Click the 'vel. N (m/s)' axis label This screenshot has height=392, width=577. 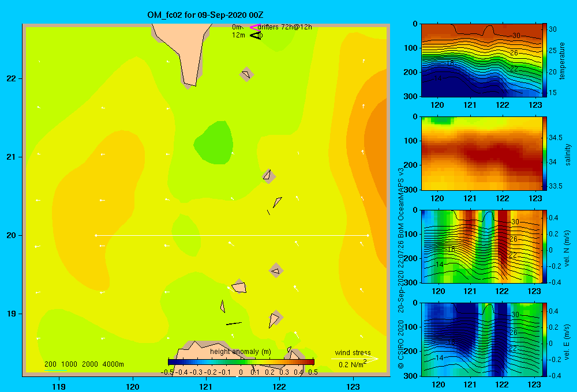567,248
